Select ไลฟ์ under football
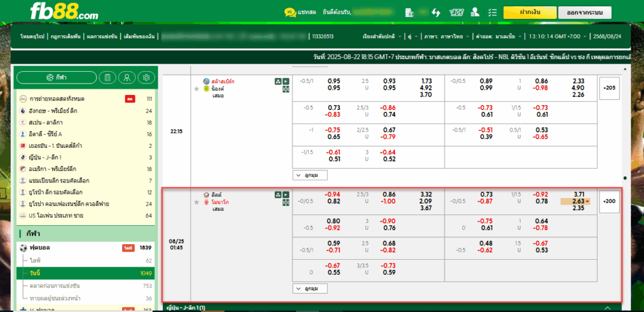This screenshot has width=644, height=312. [x=86, y=260]
